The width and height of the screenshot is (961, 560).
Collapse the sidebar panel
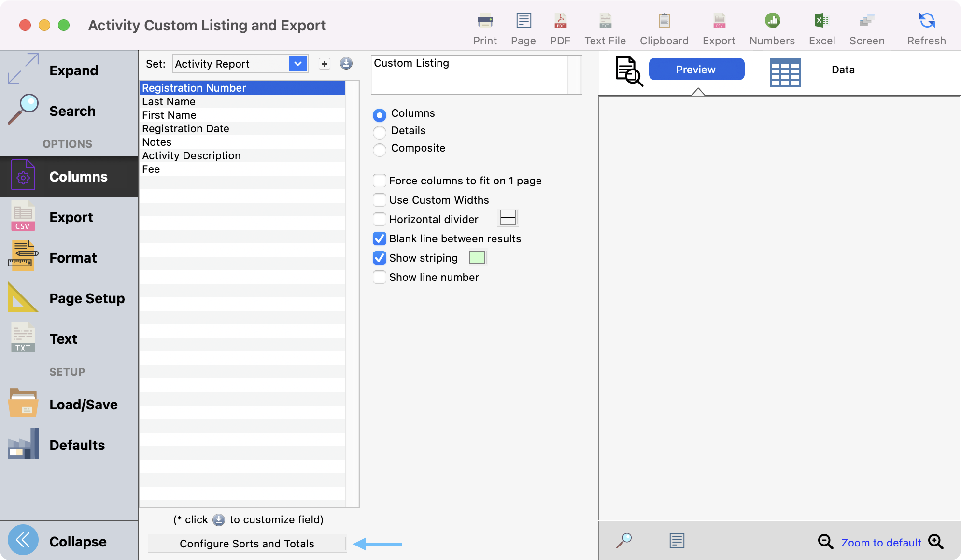[23, 540]
